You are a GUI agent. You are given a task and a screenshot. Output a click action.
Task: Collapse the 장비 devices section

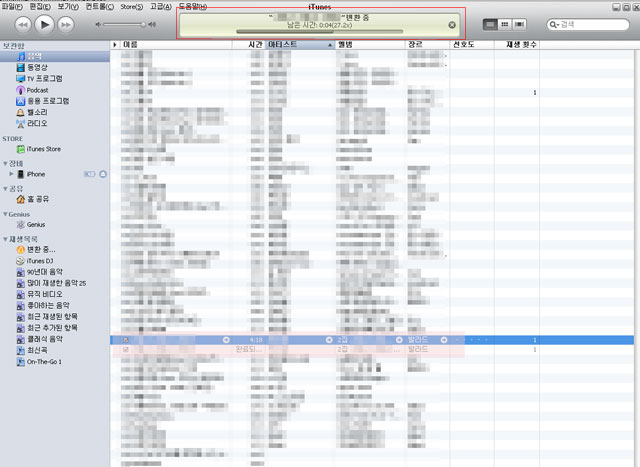pos(5,163)
